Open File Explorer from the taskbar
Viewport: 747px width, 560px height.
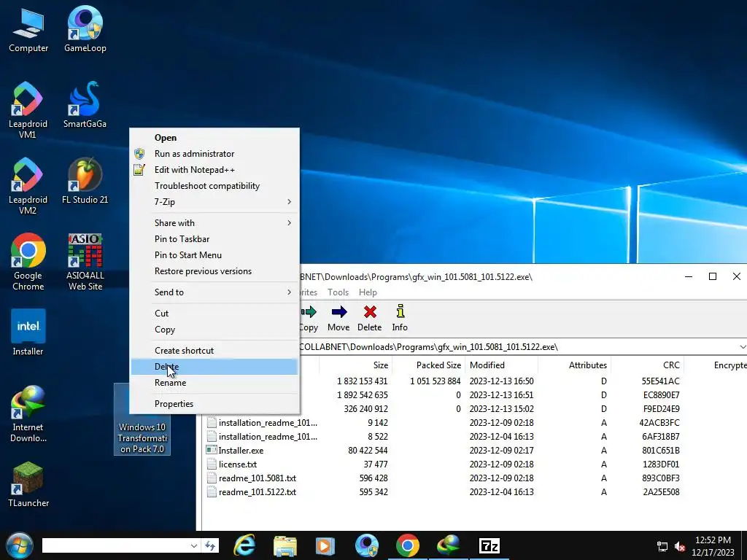point(285,545)
